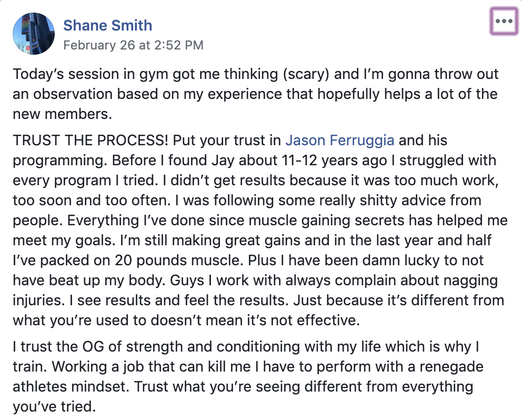Viewport: 522px width, 420px height.
Task: Visit the tagged Jason Ferruggia profile link
Action: [x=339, y=140]
